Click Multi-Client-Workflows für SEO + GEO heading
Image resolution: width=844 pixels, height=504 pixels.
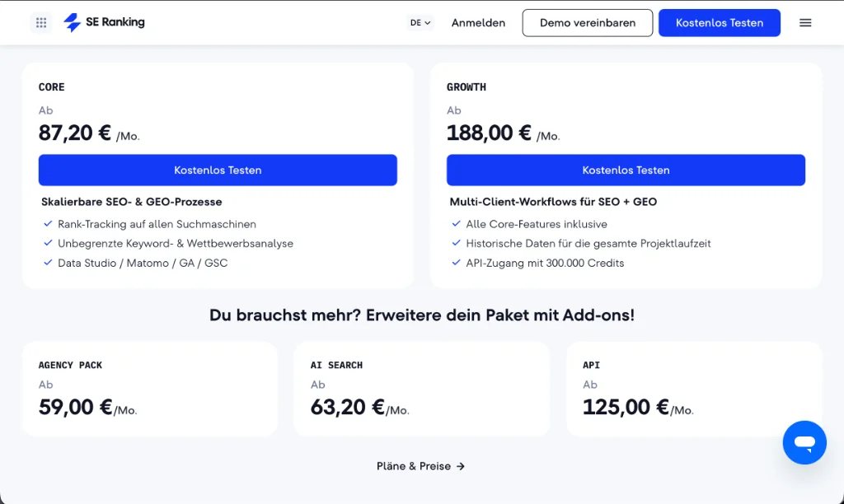(553, 202)
